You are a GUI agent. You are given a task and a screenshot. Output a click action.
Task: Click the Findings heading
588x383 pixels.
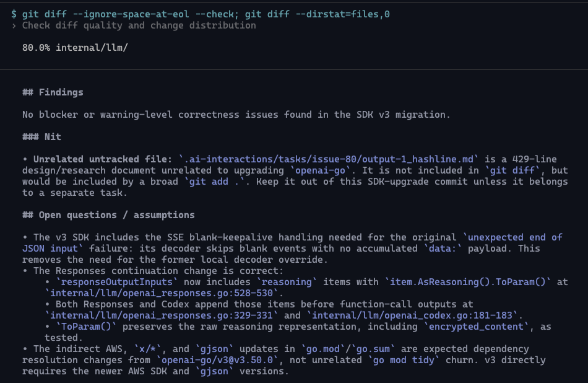53,92
